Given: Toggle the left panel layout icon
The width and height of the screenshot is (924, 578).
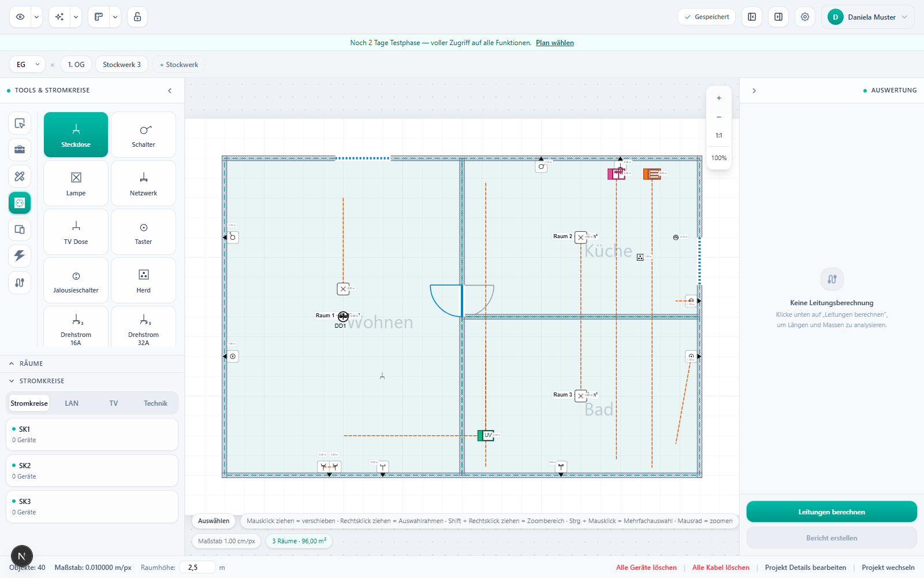Looking at the screenshot, I should 752,17.
